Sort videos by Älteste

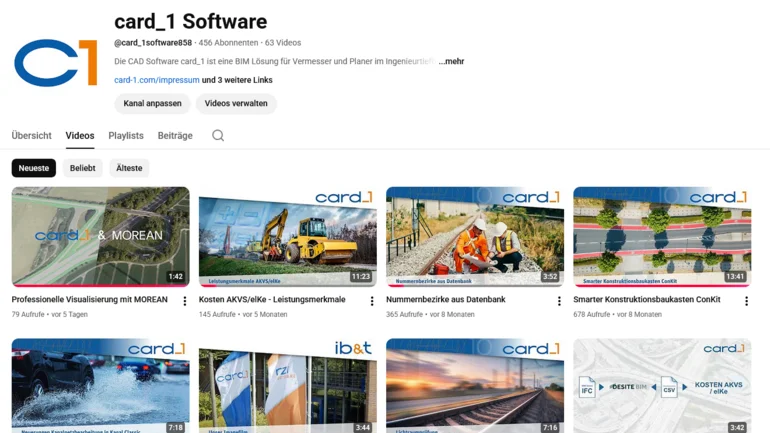(129, 168)
